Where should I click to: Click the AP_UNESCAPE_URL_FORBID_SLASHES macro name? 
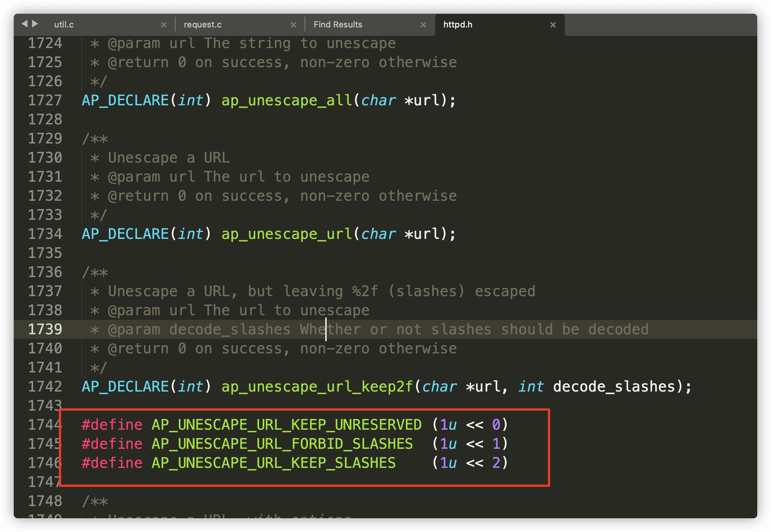click(282, 444)
